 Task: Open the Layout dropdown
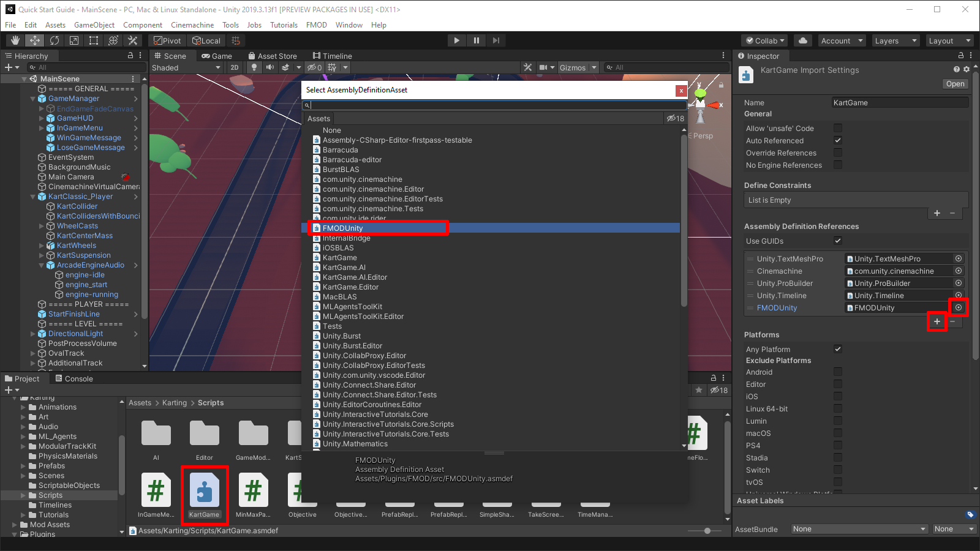948,40
